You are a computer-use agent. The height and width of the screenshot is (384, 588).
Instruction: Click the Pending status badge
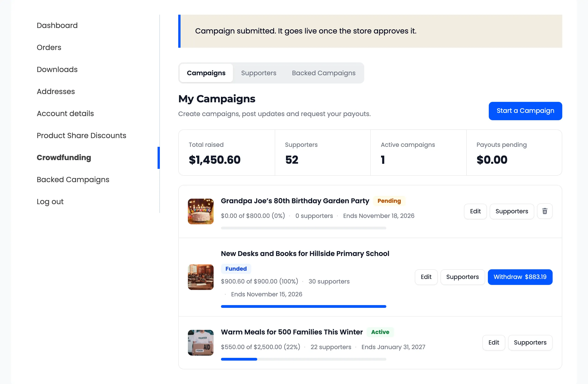click(x=389, y=201)
